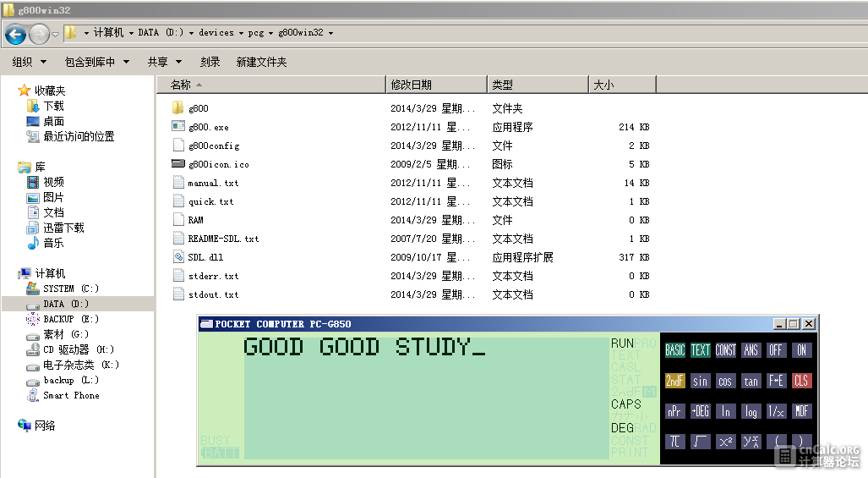
Task: Click the y^x power key
Action: 751,441
